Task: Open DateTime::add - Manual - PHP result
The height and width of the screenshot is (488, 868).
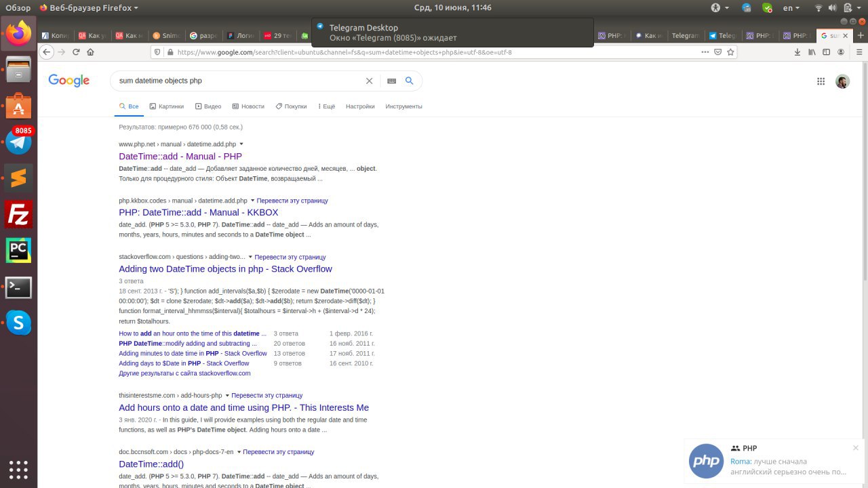Action: (x=180, y=157)
